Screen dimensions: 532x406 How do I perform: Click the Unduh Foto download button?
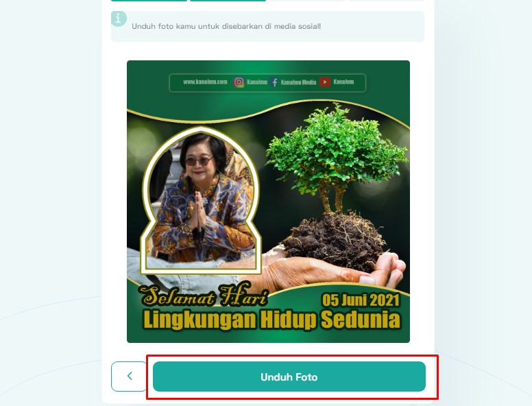click(x=289, y=377)
